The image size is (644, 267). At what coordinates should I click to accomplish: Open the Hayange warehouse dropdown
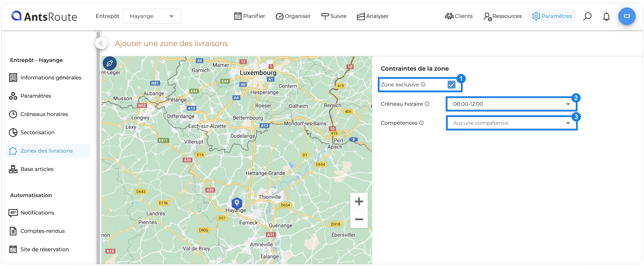(x=152, y=16)
